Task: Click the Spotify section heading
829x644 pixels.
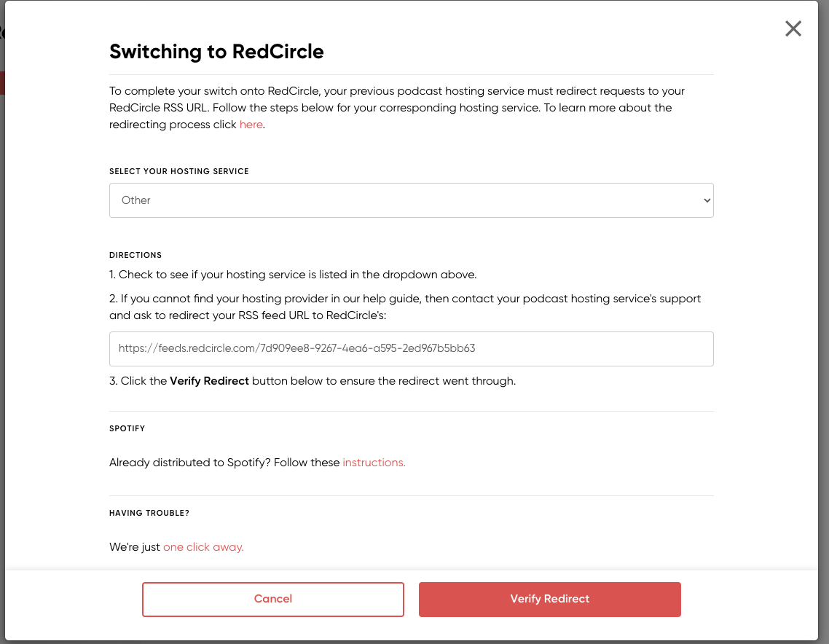Action: click(127, 428)
